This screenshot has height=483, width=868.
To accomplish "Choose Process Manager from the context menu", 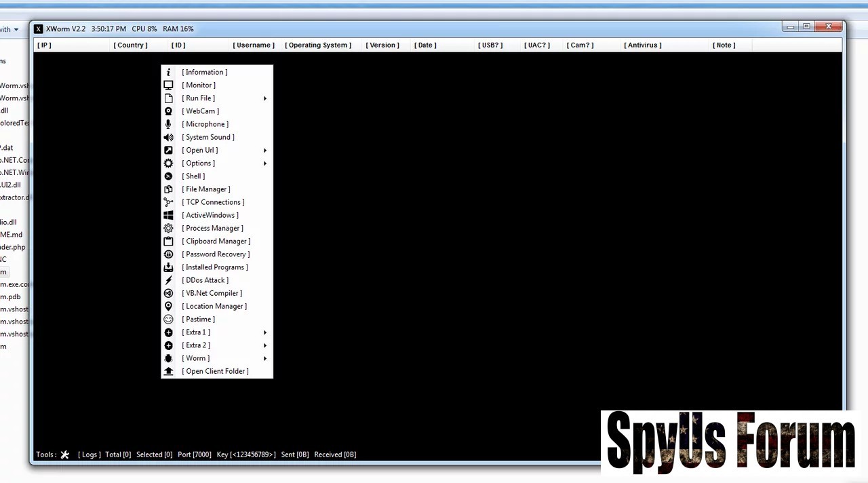I will [x=212, y=229].
